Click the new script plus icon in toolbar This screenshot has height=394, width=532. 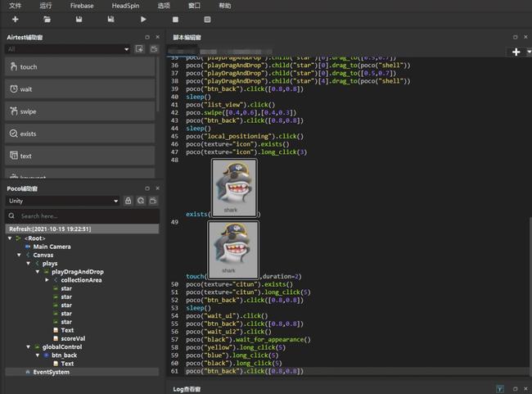point(15,19)
